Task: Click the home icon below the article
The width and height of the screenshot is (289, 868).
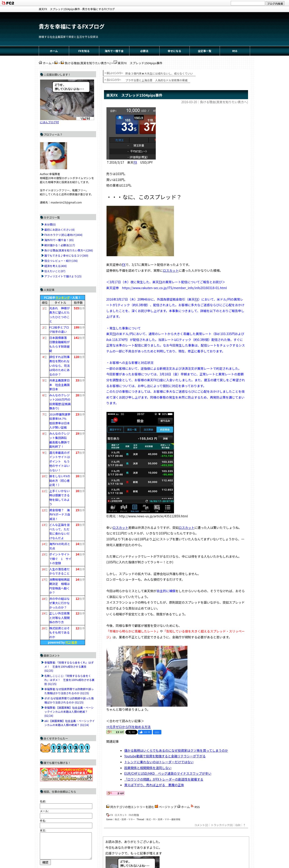Action: tap(179, 806)
